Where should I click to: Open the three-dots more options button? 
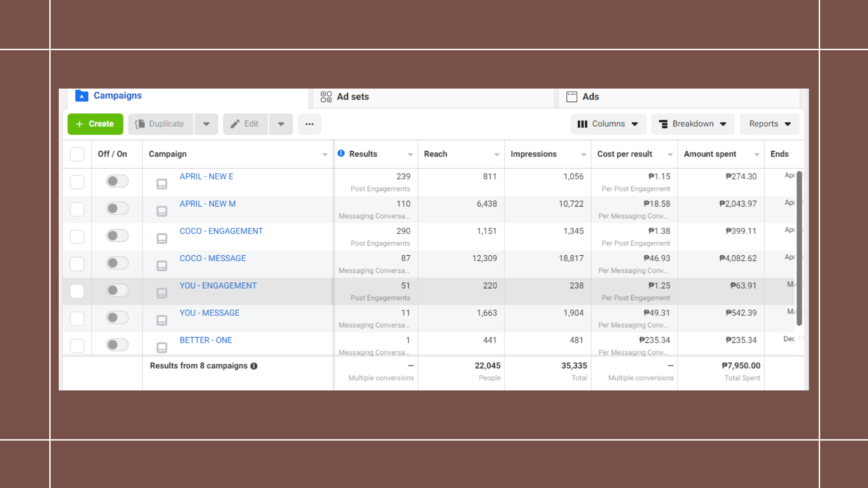309,124
